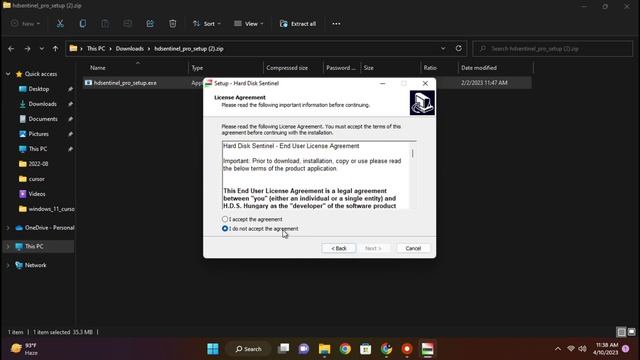
Task: Open Task View from the taskbar
Action: tap(283, 349)
